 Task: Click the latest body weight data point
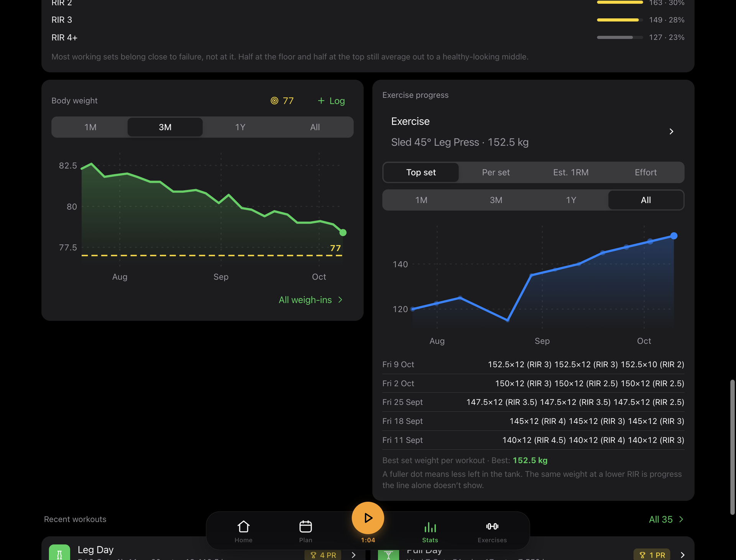(x=343, y=233)
